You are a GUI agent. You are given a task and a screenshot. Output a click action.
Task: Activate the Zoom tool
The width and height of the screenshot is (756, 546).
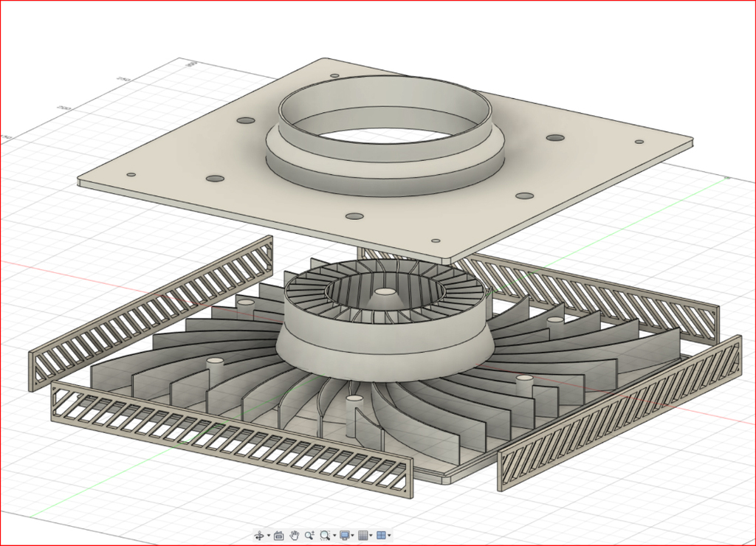[x=310, y=536]
